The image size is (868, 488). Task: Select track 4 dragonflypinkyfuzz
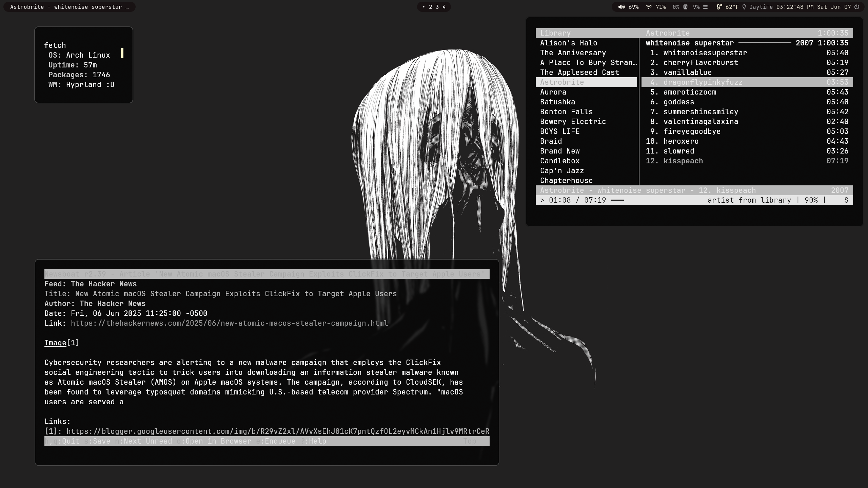[747, 82]
